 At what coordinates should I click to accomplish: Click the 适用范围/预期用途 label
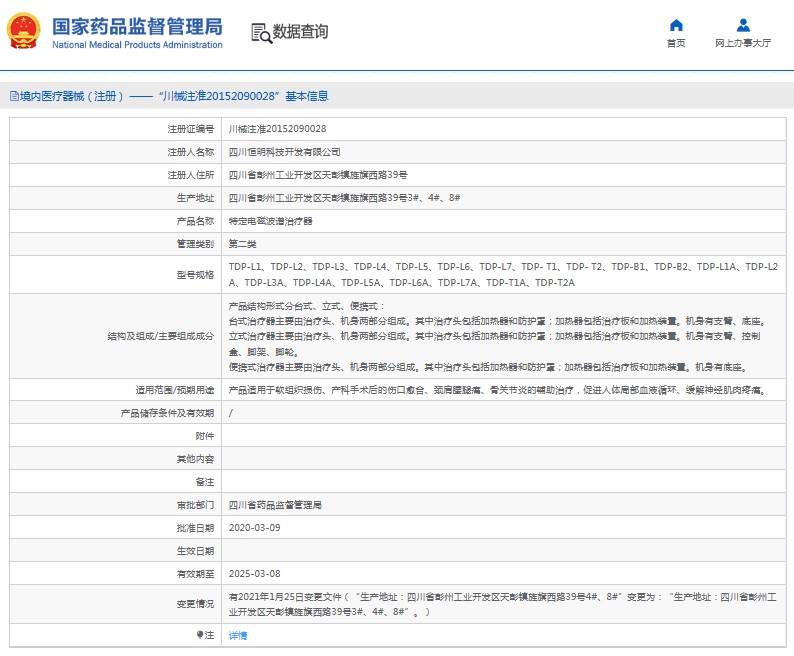(175, 390)
